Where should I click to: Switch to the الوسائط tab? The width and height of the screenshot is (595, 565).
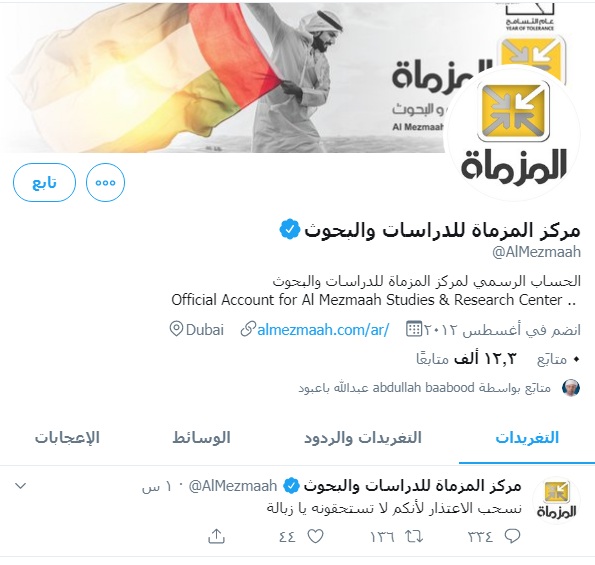click(201, 438)
